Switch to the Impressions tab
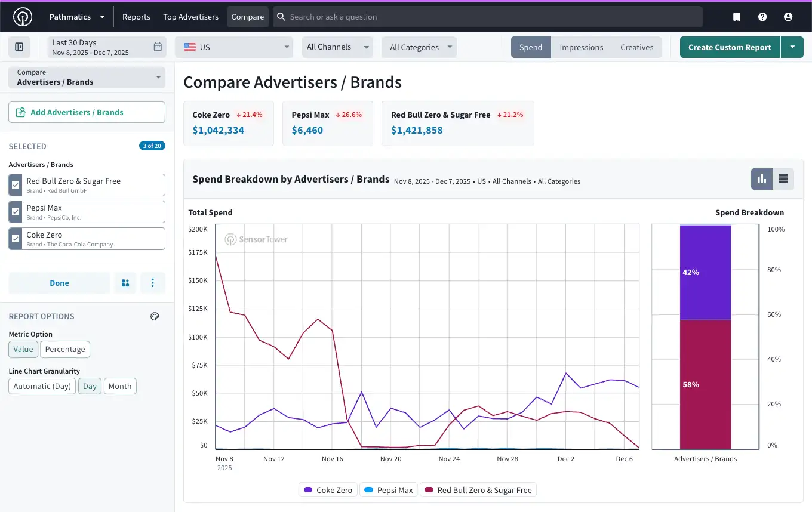This screenshot has height=512, width=812. 582,47
